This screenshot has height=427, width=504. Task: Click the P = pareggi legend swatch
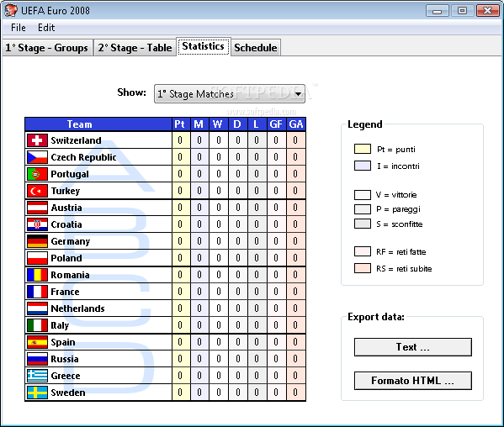(x=363, y=209)
